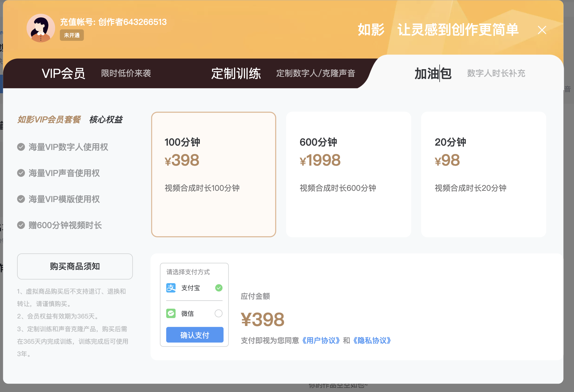Screen dimensions: 574x392
Task: Open the 加油包 tab
Action: (x=433, y=74)
